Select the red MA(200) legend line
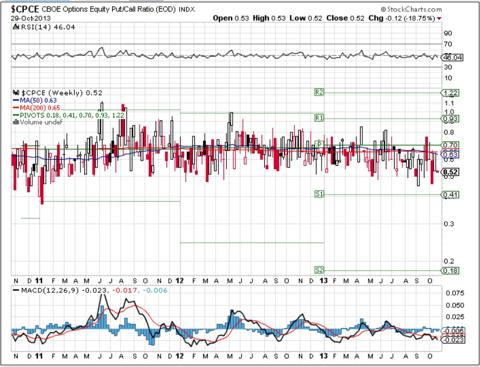 pyautogui.click(x=16, y=108)
